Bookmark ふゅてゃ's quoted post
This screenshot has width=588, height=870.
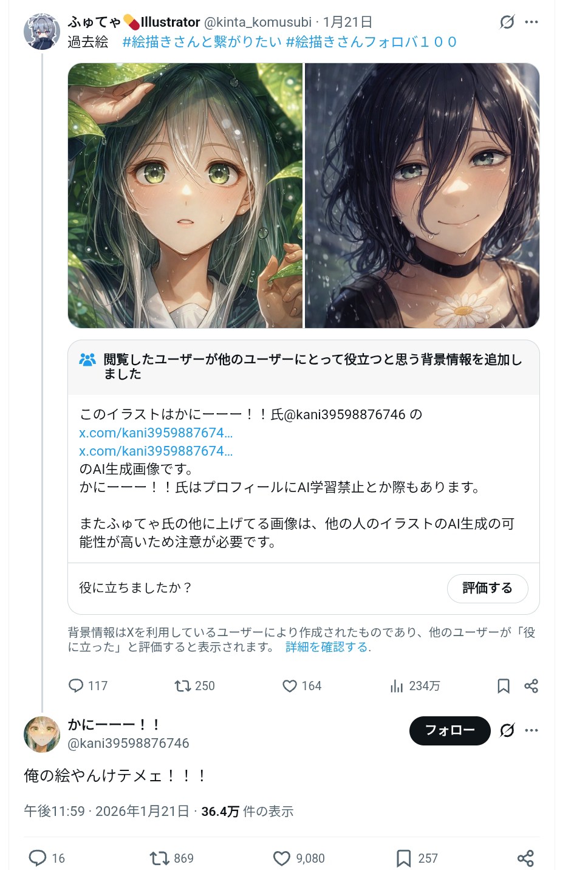504,686
